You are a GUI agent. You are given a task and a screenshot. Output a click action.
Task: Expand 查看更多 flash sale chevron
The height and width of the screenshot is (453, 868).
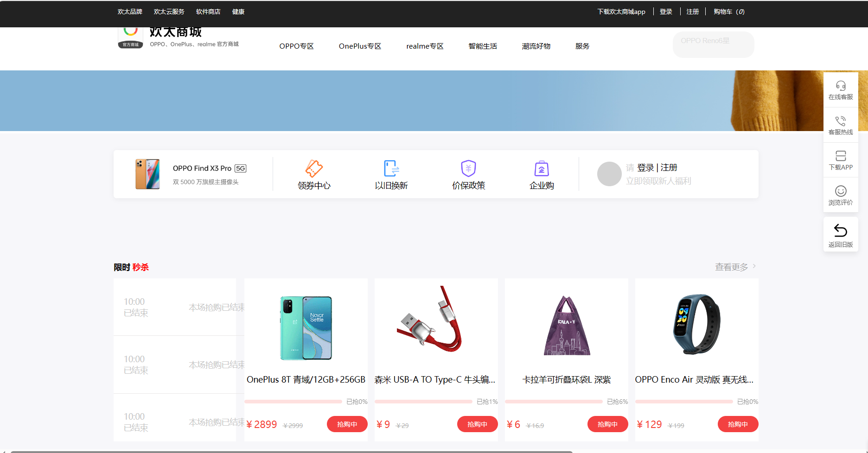[x=754, y=266]
